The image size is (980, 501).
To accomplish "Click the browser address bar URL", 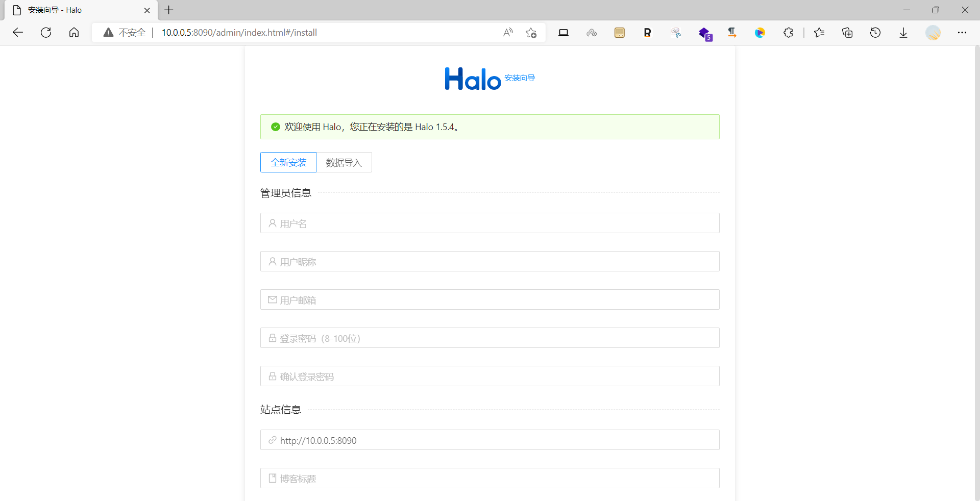I will pos(239,33).
